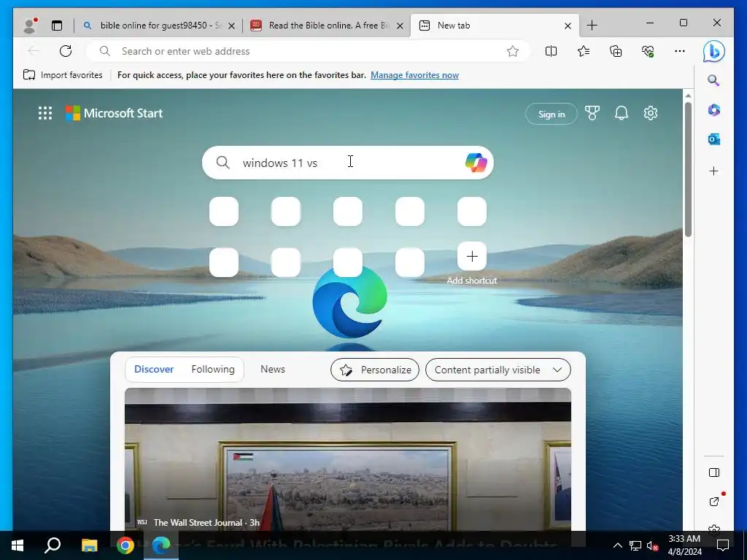Screen dimensions: 747x560
Task: Select the 'Discover' feed tab
Action: tap(154, 369)
